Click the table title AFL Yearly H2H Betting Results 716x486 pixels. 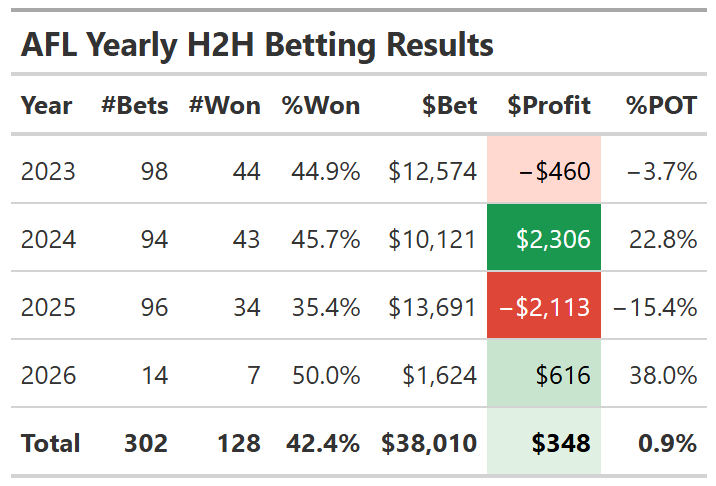pyautogui.click(x=257, y=45)
